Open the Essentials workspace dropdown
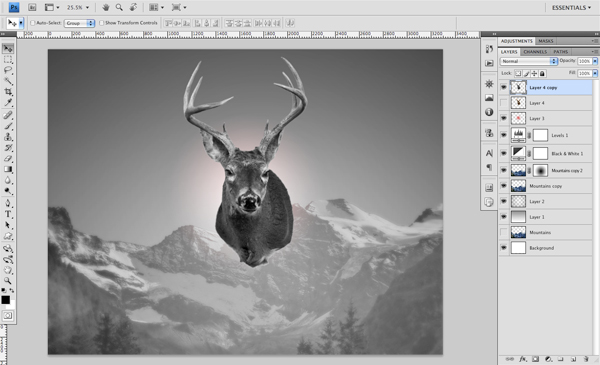The height and width of the screenshot is (365, 600). point(571,8)
